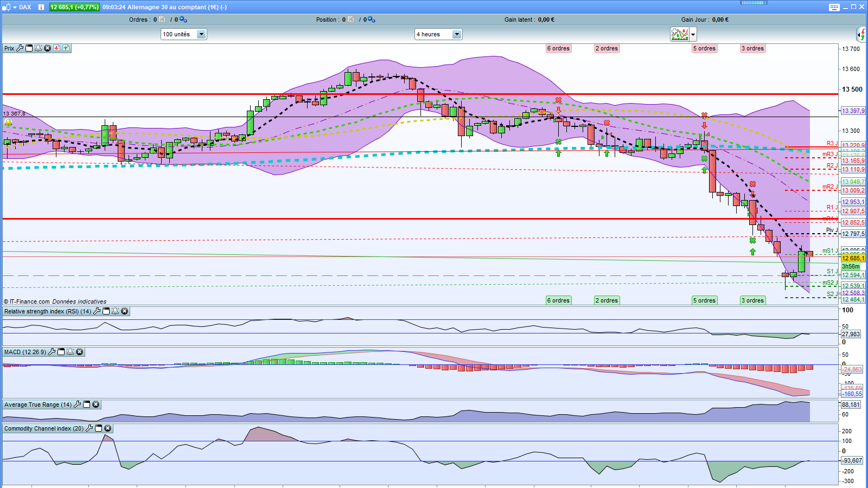Maximize the Prix price panel
Image resolution: width=868 pixels, height=488 pixels.
pyautogui.click(x=29, y=48)
